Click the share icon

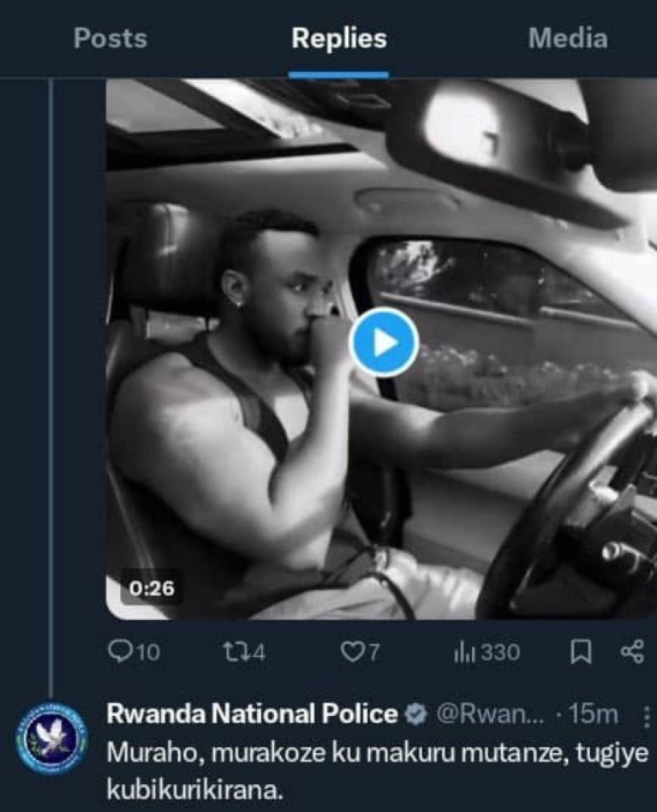coord(633,652)
